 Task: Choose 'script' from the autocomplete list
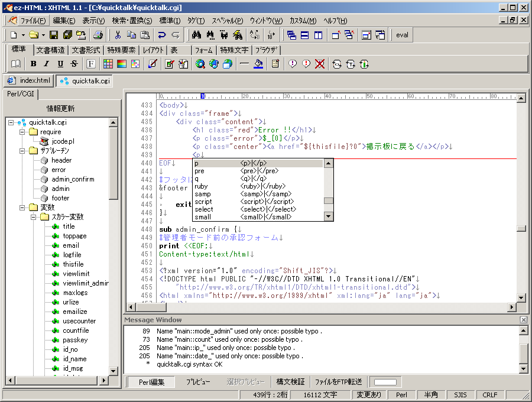[258, 202]
